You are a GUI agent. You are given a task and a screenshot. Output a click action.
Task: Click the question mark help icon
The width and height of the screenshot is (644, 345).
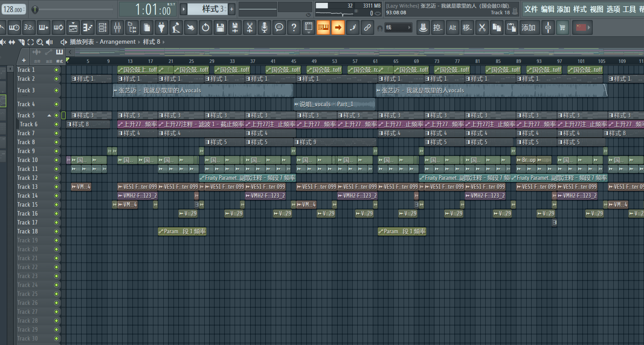click(293, 28)
